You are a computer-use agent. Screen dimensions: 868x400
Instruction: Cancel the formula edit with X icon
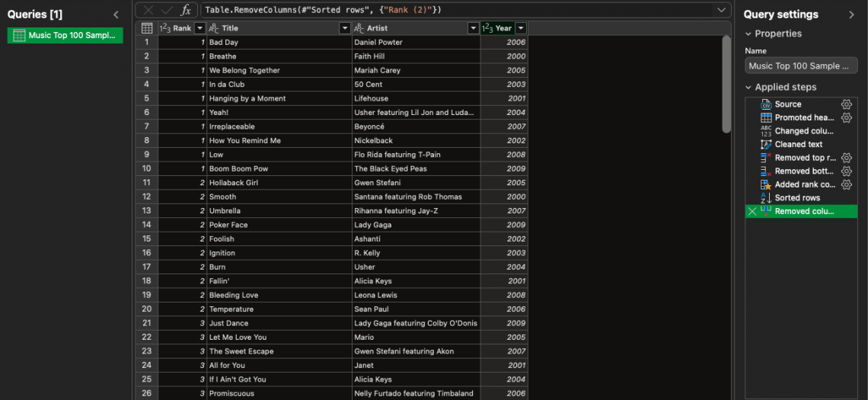(x=148, y=10)
